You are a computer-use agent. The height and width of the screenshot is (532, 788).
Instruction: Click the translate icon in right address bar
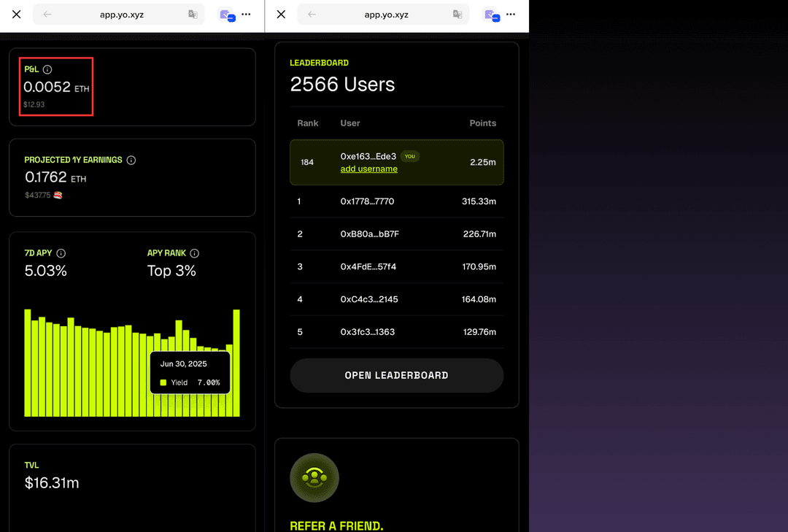coord(457,15)
